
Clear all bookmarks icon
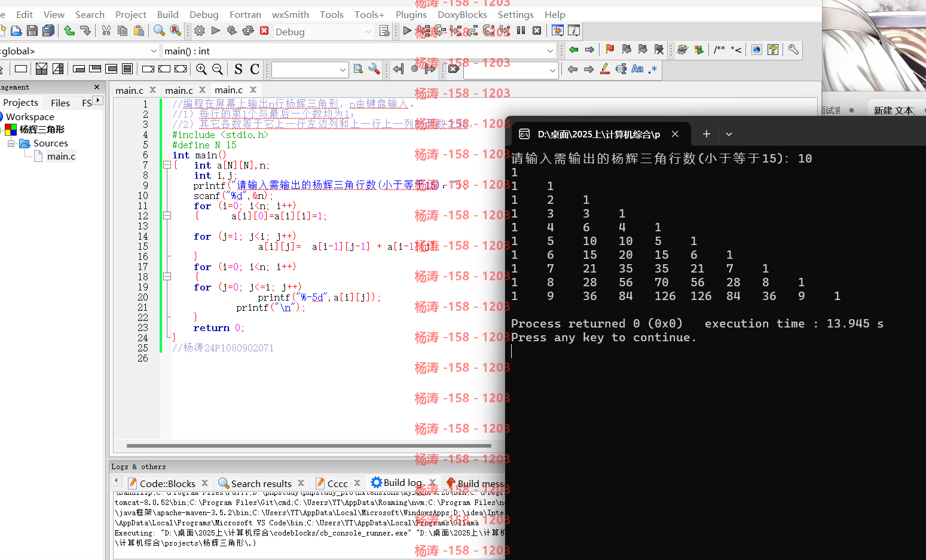coord(659,50)
